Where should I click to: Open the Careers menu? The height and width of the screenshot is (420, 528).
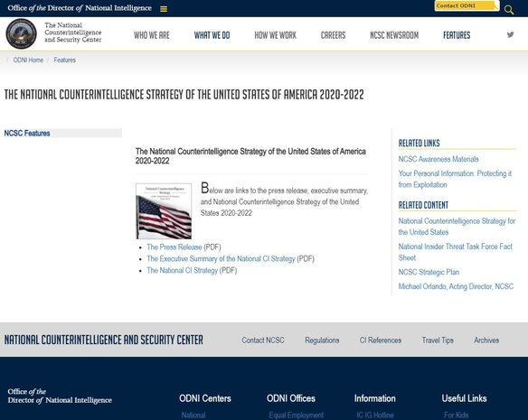point(333,35)
